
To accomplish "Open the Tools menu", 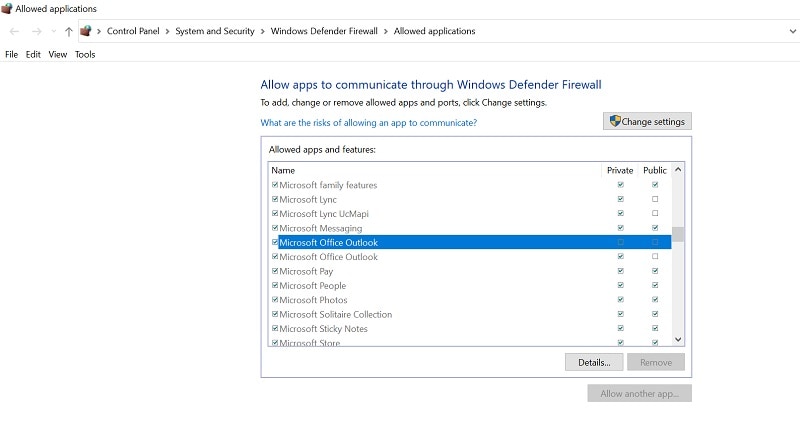I will pyautogui.click(x=85, y=54).
